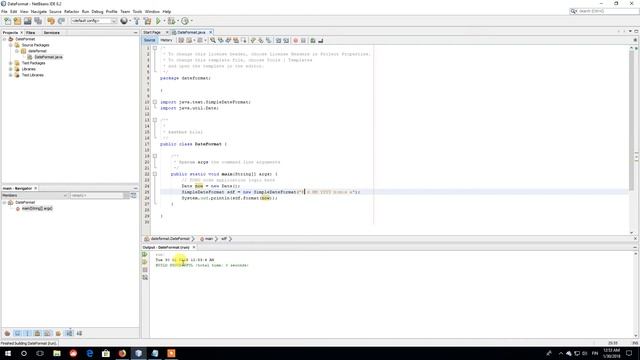This screenshot has height=360, width=640.
Task: Click the Debug Project toolbar icon
Action: click(171, 21)
